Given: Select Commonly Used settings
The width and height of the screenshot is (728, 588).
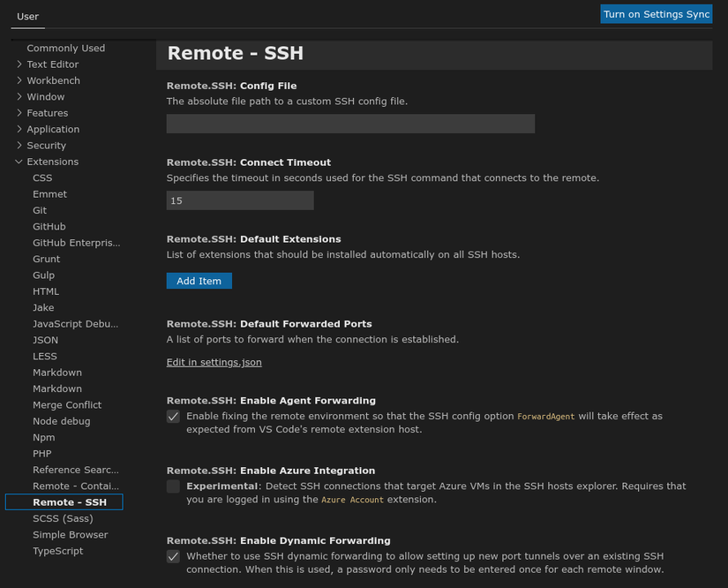Looking at the screenshot, I should pyautogui.click(x=65, y=48).
